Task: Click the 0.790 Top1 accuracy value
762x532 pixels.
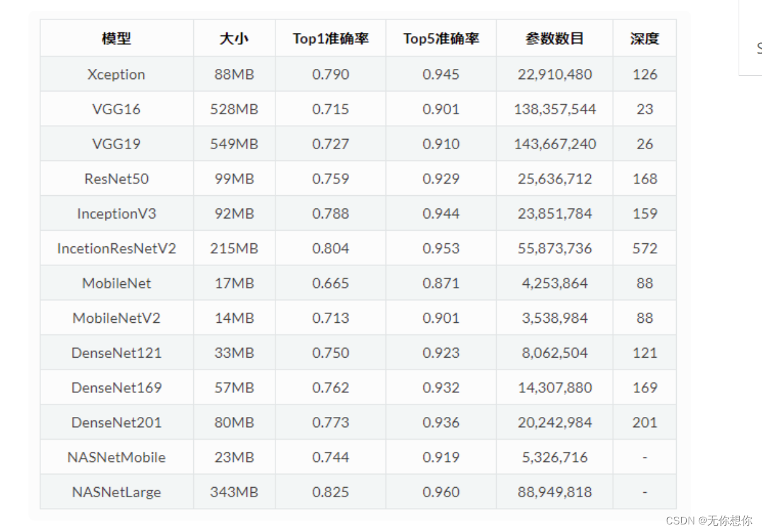Action: 330,74
